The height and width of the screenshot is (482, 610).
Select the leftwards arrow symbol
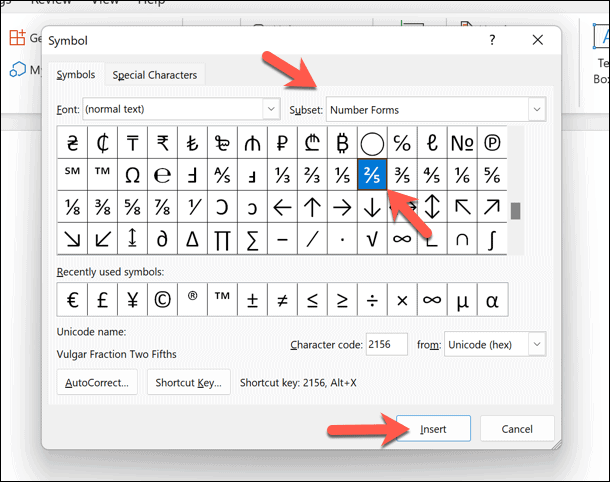point(282,207)
